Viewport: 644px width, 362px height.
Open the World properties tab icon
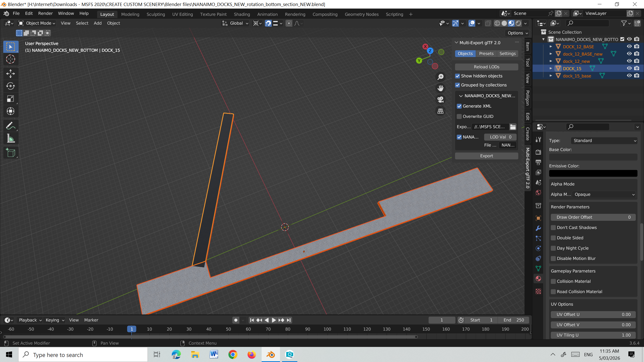538,193
